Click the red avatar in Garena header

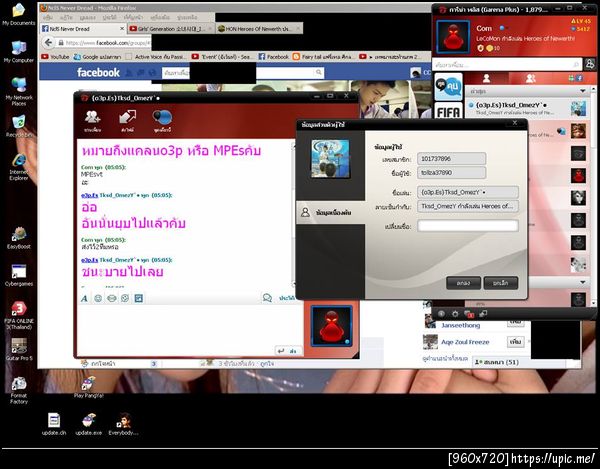coord(453,37)
